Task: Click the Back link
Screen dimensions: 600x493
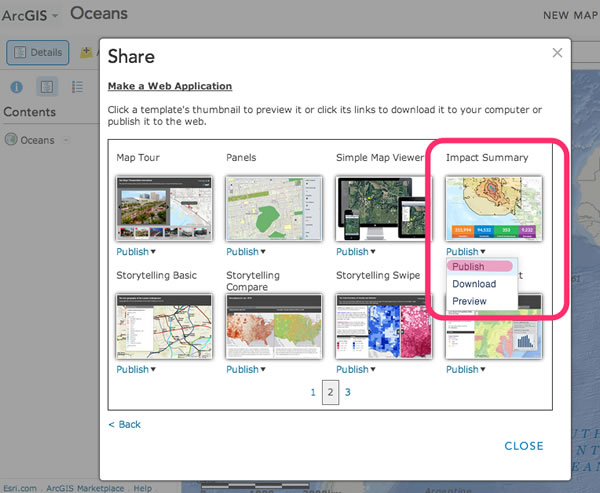Action: click(124, 424)
